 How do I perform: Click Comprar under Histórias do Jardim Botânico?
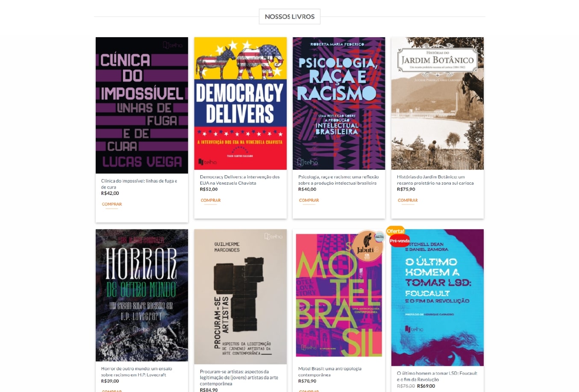point(408,200)
